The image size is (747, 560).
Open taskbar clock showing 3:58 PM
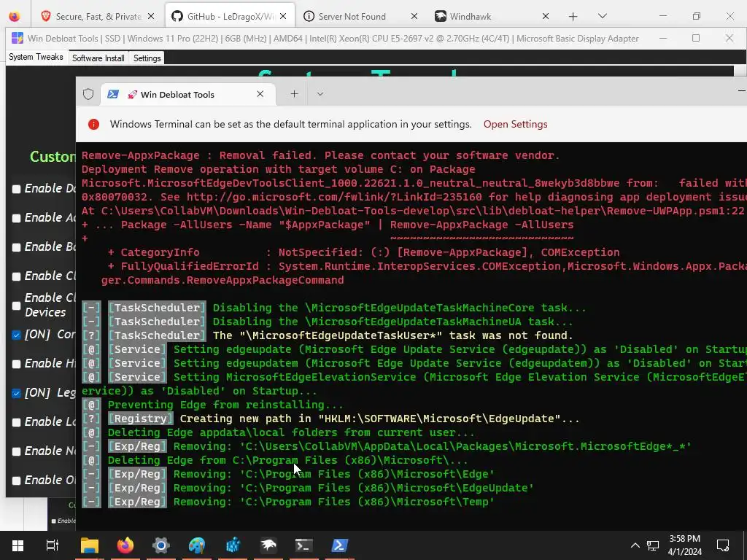(684, 545)
